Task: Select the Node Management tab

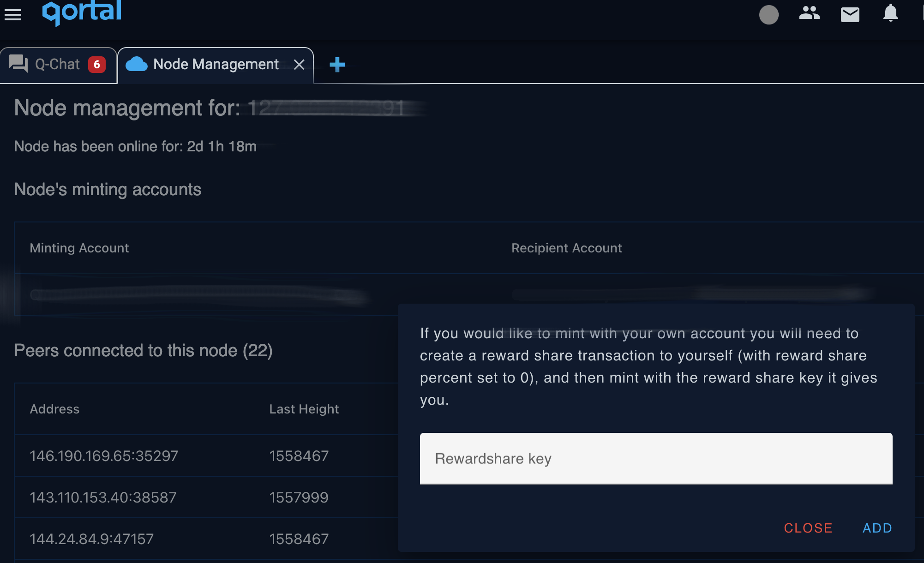Action: pyautogui.click(x=216, y=65)
